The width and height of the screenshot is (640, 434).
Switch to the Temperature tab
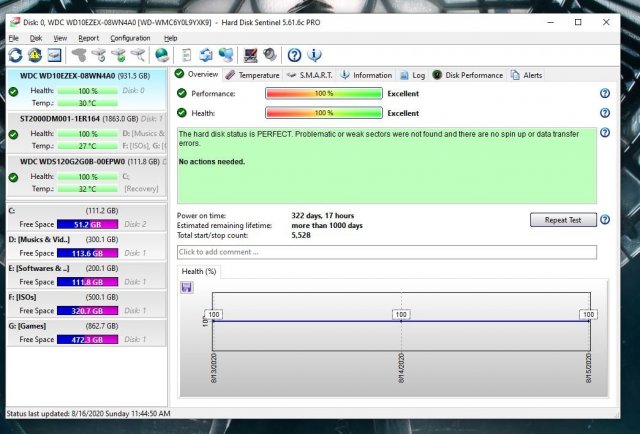tap(253, 75)
